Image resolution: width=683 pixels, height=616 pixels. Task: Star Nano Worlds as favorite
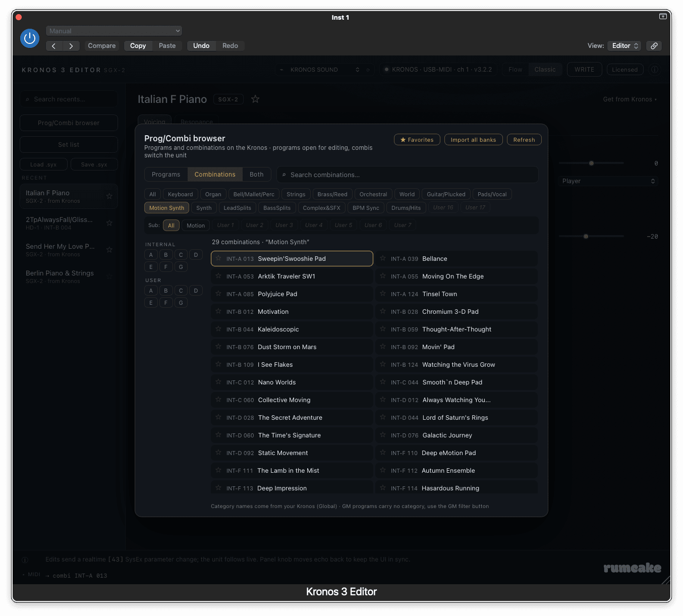[218, 382]
